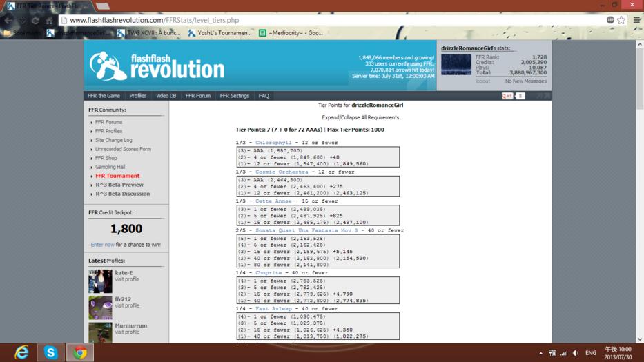Viewport: 644px width, 362px height.
Task: Open the FFR Shop link
Action: click(x=106, y=158)
